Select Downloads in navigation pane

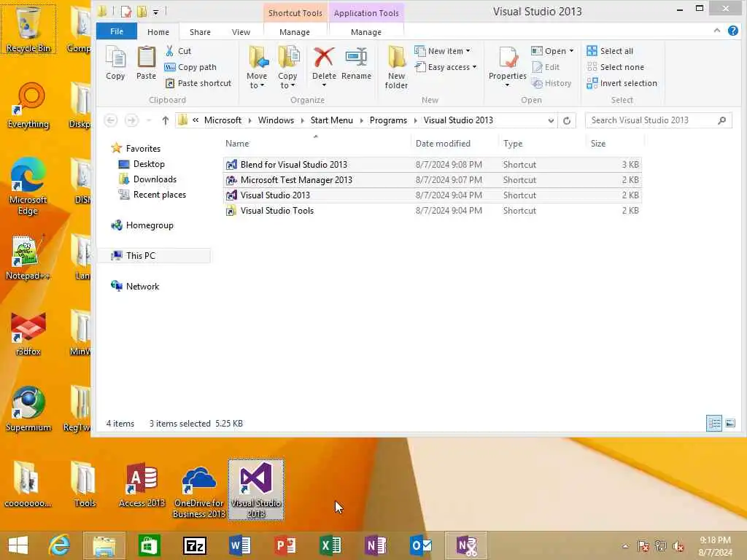155,179
